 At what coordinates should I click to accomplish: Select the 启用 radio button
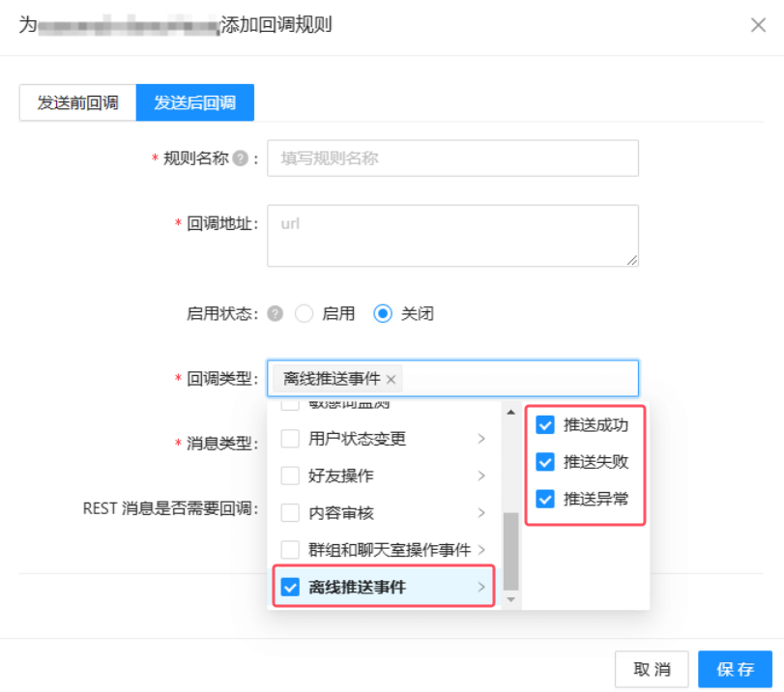click(x=305, y=313)
